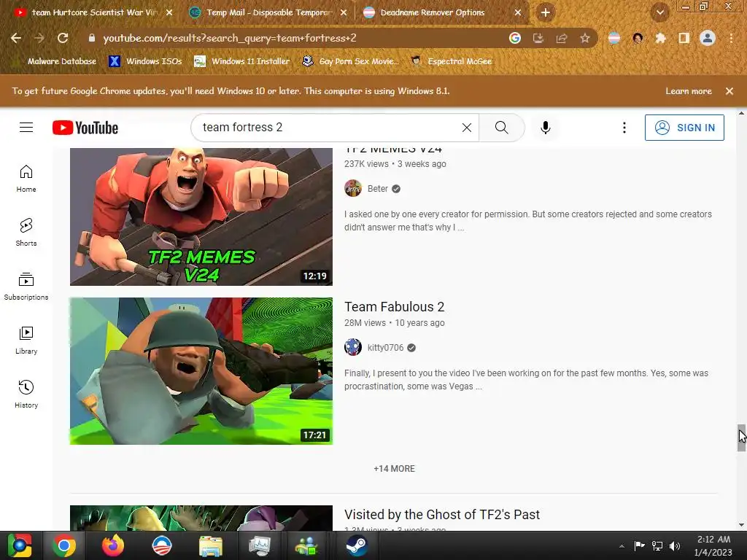This screenshot has width=747, height=560.
Task: Open Shorts in the sidebar
Action: [x=26, y=233]
